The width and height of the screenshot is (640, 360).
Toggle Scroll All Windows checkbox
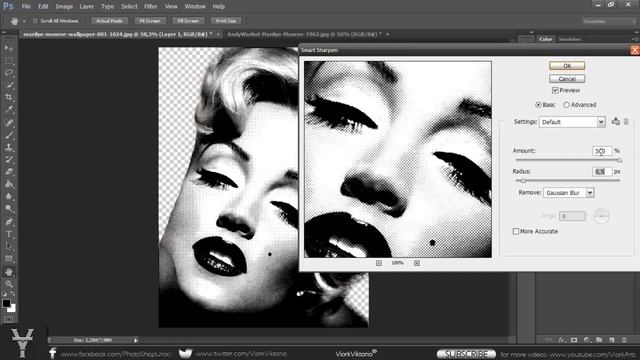(35, 21)
